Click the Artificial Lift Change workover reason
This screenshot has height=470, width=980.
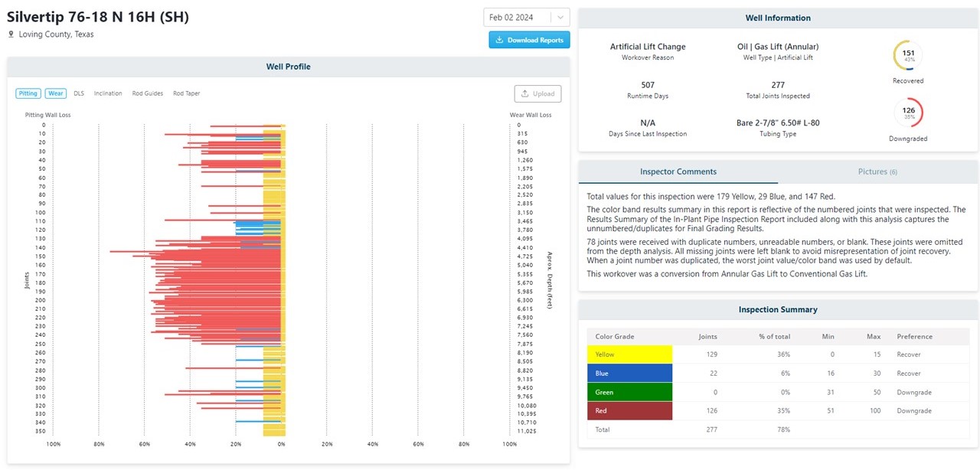point(648,47)
